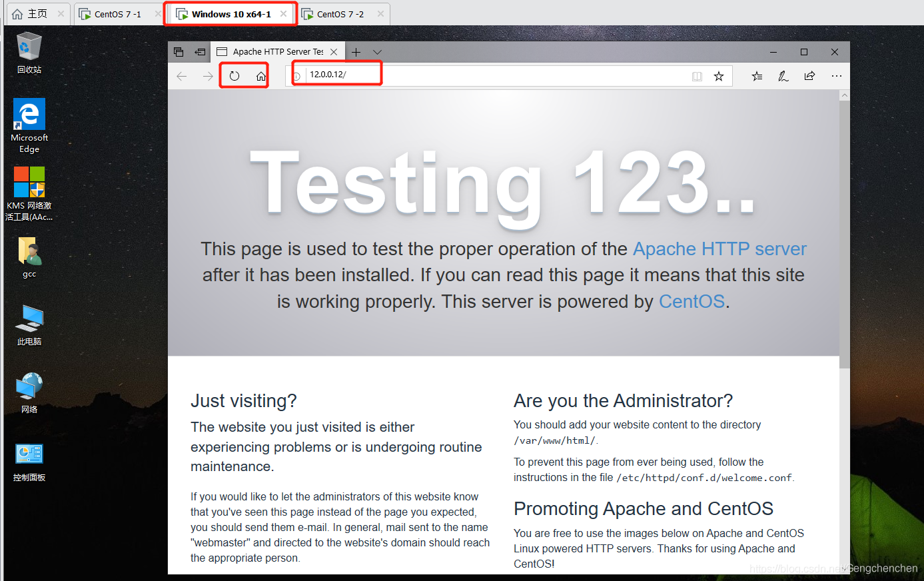Viewport: 924px width, 581px height.
Task: Open the set-aside tabs icon
Action: (179, 52)
